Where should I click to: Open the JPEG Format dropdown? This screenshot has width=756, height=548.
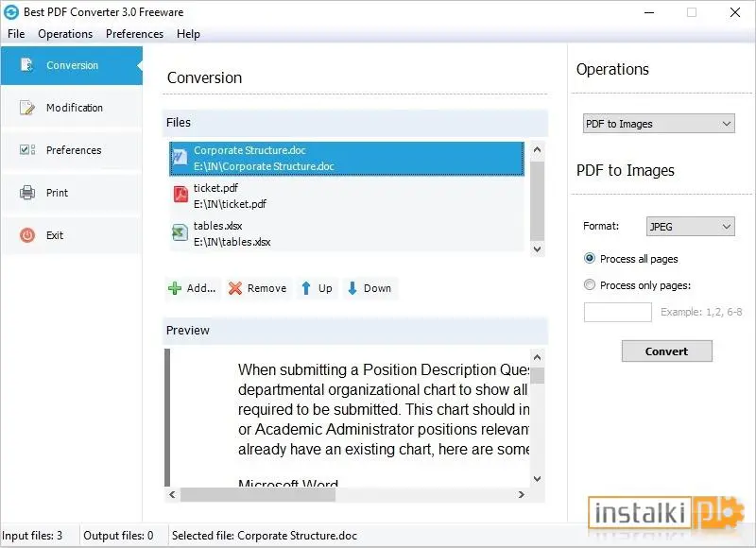click(x=691, y=227)
